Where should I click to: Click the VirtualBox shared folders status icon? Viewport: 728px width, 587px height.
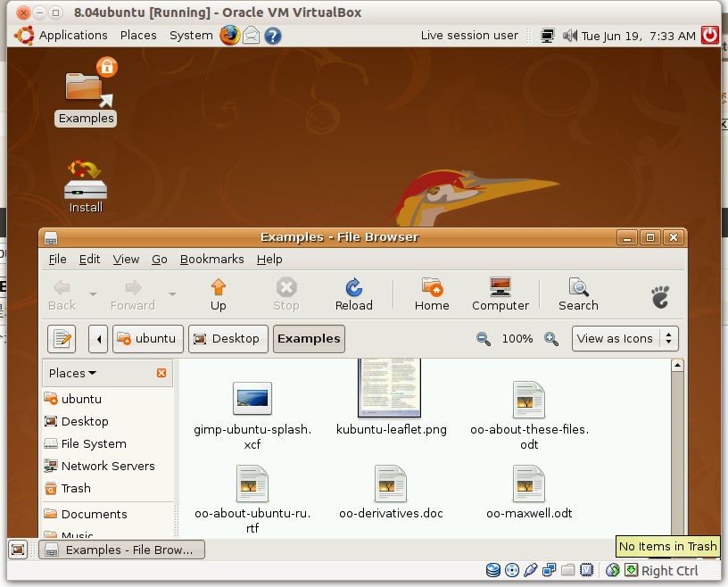tap(567, 570)
